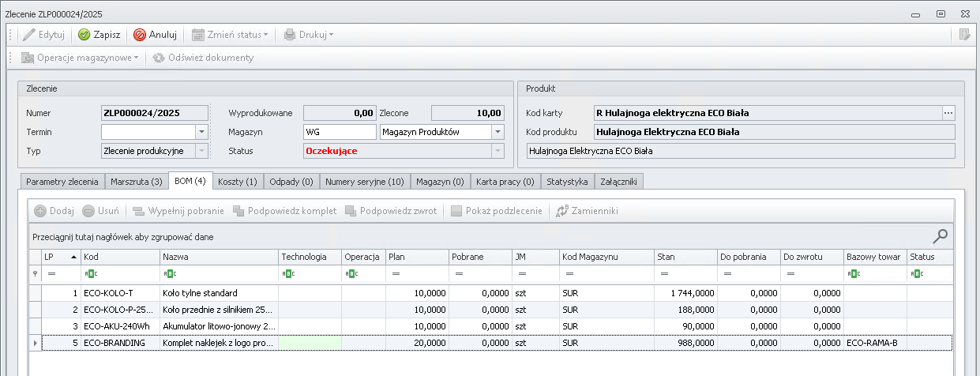This screenshot has height=376, width=980.
Task: Click Operacja filter operator icon
Action: [x=350, y=274]
